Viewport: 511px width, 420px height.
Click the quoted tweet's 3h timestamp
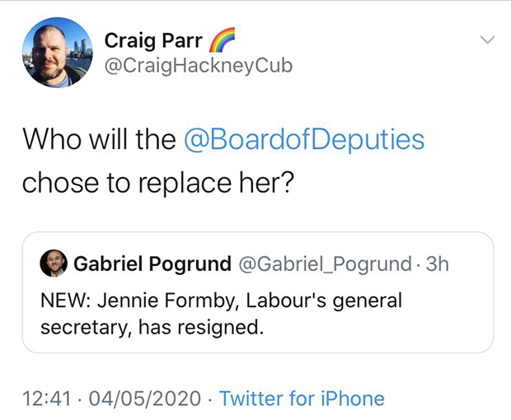[436, 264]
